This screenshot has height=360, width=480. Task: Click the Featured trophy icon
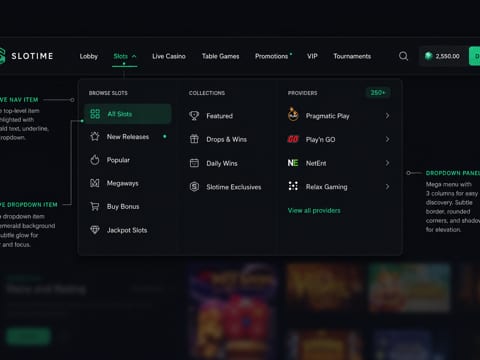point(194,116)
